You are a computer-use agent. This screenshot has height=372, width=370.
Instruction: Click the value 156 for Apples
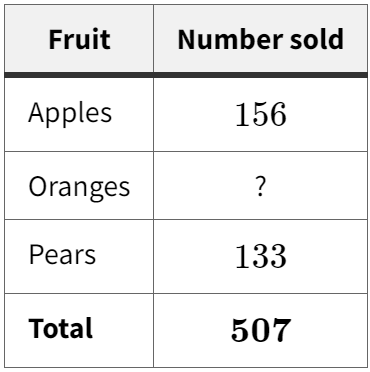(261, 114)
